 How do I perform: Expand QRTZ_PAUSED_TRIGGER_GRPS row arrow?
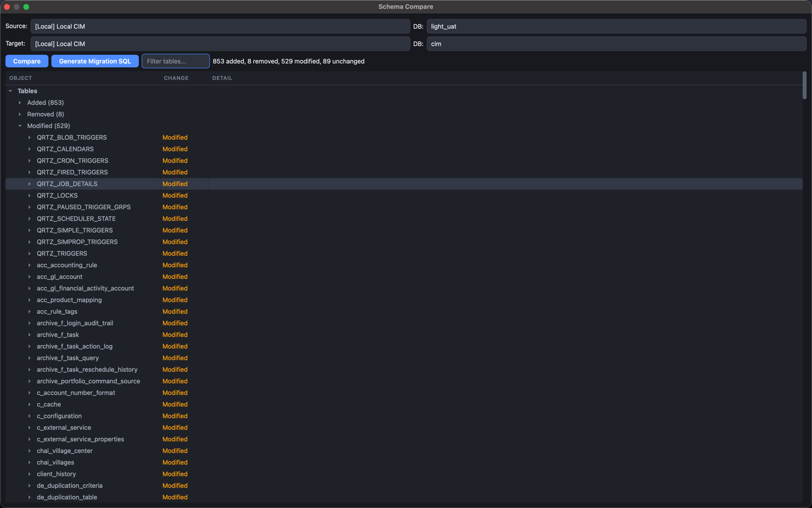click(29, 207)
